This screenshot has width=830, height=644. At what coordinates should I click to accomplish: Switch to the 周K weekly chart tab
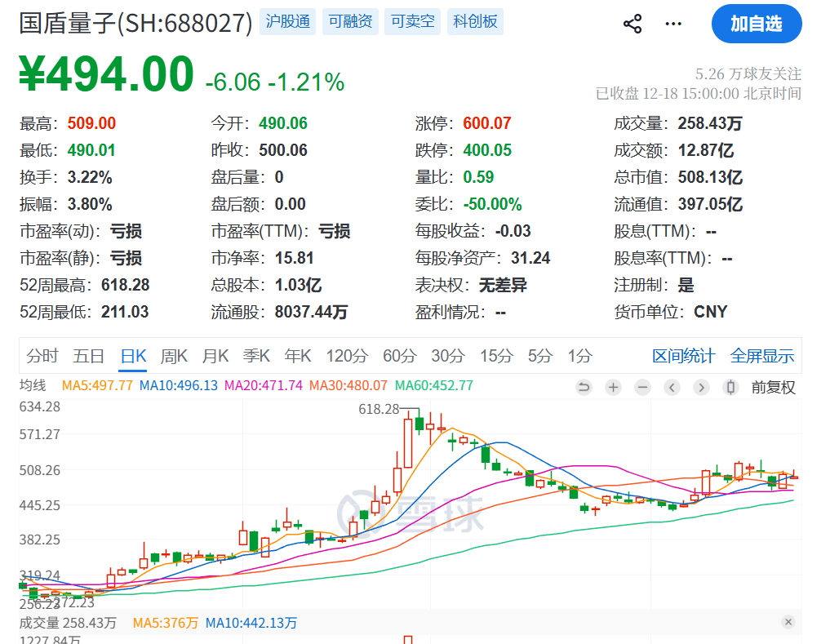coord(175,356)
